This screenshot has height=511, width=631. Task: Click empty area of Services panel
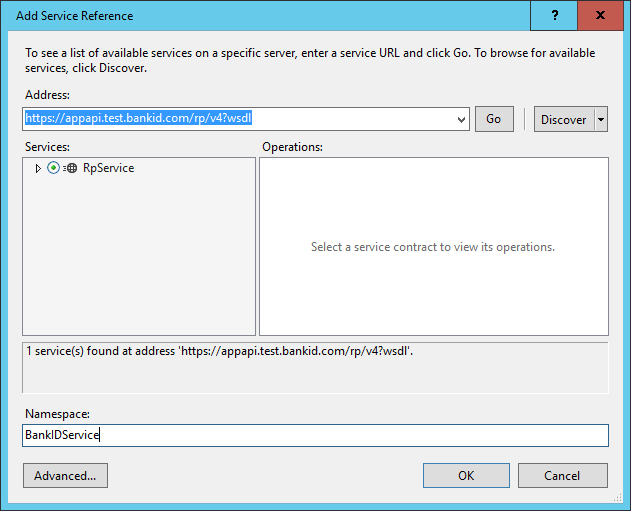tap(138, 260)
